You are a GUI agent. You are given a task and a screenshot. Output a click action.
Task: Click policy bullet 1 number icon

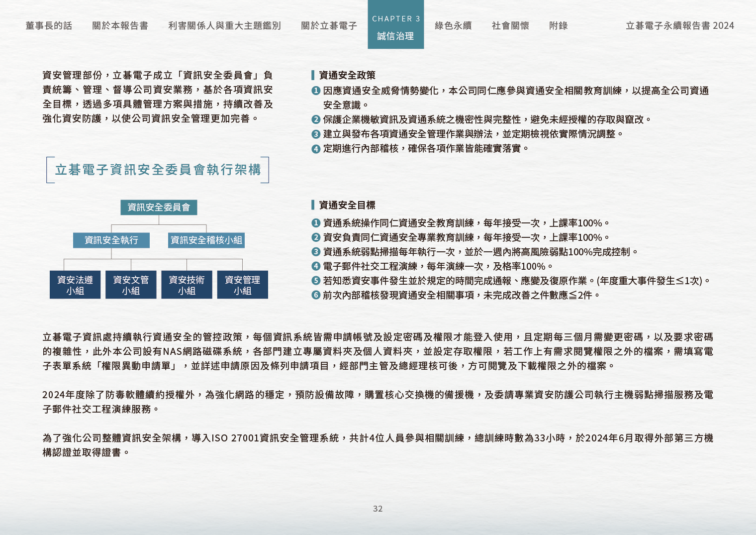316,91
